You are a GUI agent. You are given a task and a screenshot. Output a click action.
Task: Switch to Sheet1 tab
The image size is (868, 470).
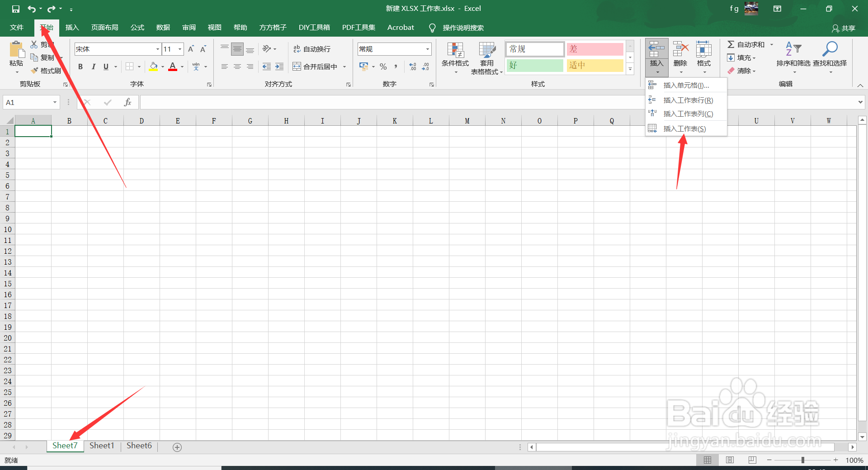102,446
